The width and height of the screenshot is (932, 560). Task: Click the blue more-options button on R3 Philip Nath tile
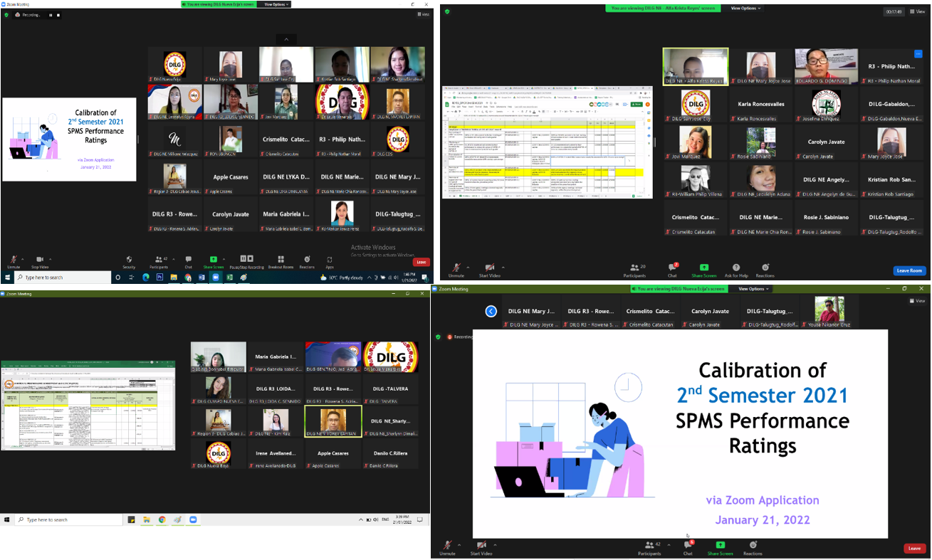pyautogui.click(x=918, y=53)
